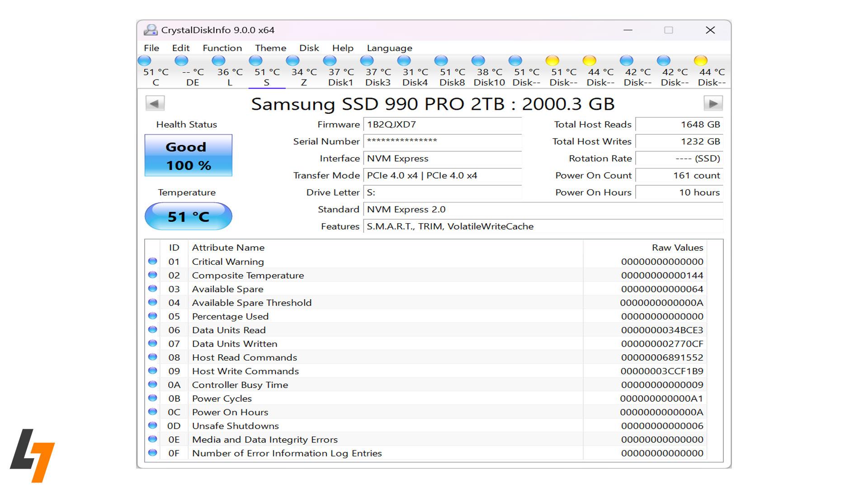Select the Z drive status orb
868x488 pixels.
[x=292, y=61]
